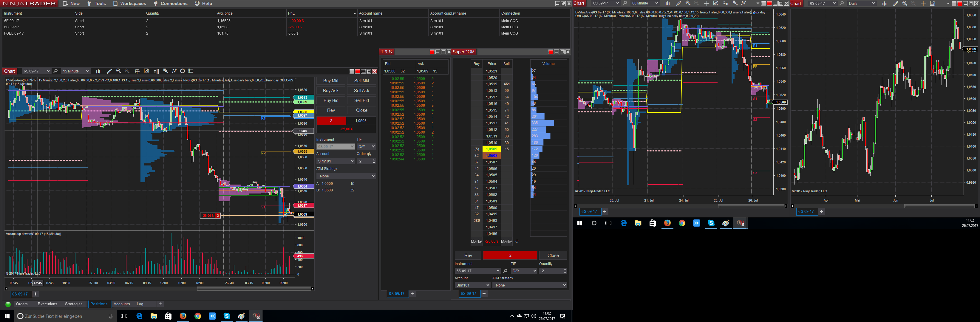Open Skype from left taskbar
Image resolution: width=980 pixels, height=322 pixels.
pos(227,316)
